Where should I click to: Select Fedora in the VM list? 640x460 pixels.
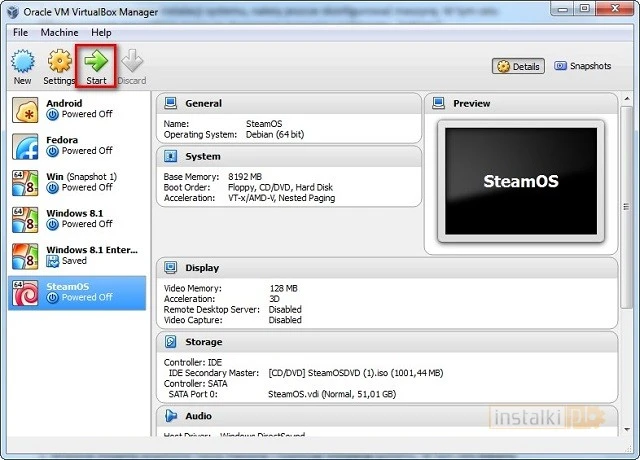[x=77, y=147]
